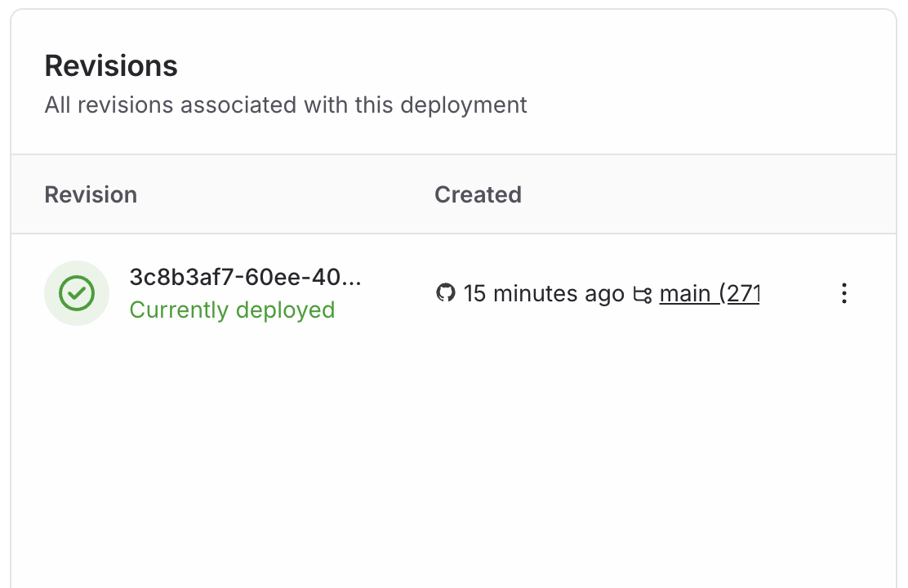Open the main (271 branch link
908x588 pixels.
(710, 294)
